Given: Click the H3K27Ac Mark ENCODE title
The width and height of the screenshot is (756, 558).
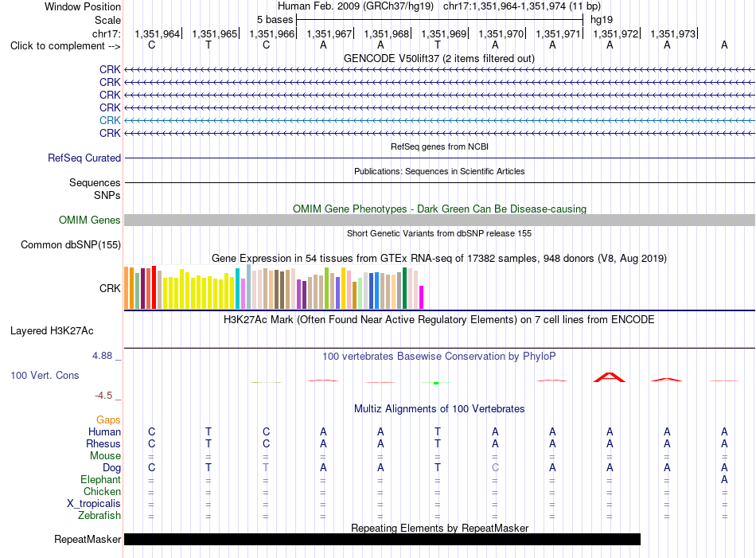Looking at the screenshot, I should pos(439,320).
